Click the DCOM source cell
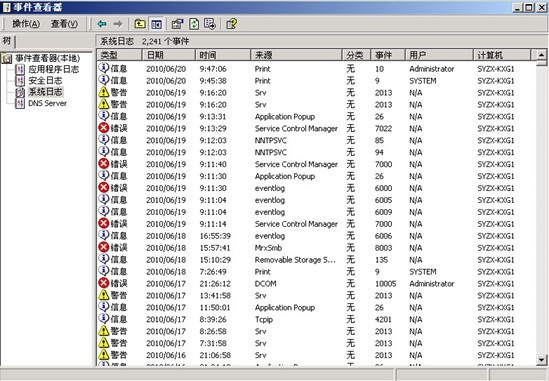The width and height of the screenshot is (549, 381). (265, 284)
